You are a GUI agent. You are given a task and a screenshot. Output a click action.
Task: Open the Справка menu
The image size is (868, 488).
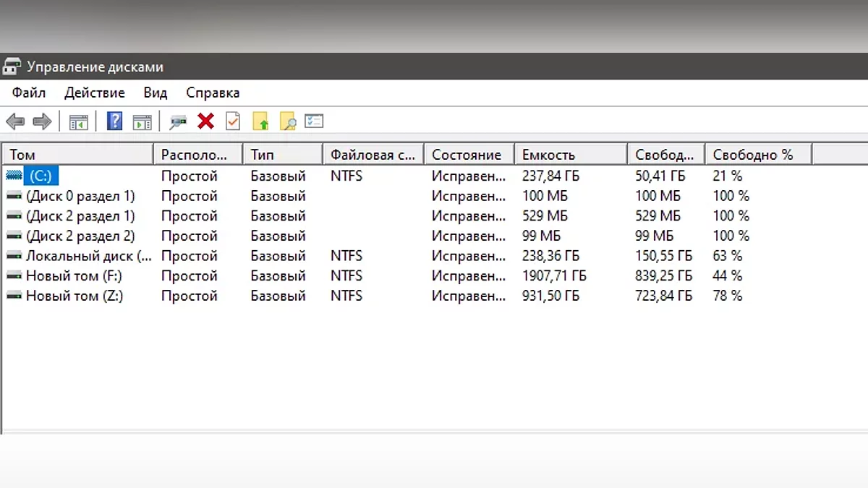click(213, 93)
